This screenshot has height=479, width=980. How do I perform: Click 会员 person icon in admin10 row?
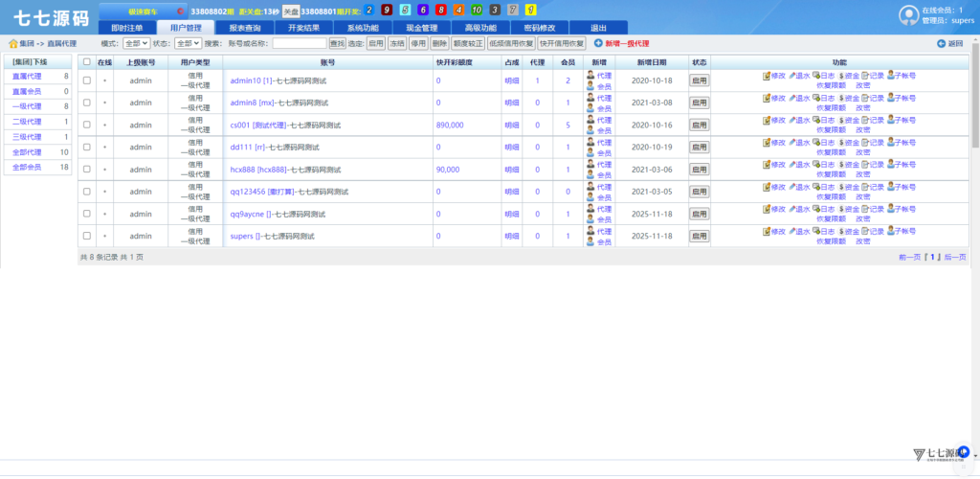[x=590, y=86]
